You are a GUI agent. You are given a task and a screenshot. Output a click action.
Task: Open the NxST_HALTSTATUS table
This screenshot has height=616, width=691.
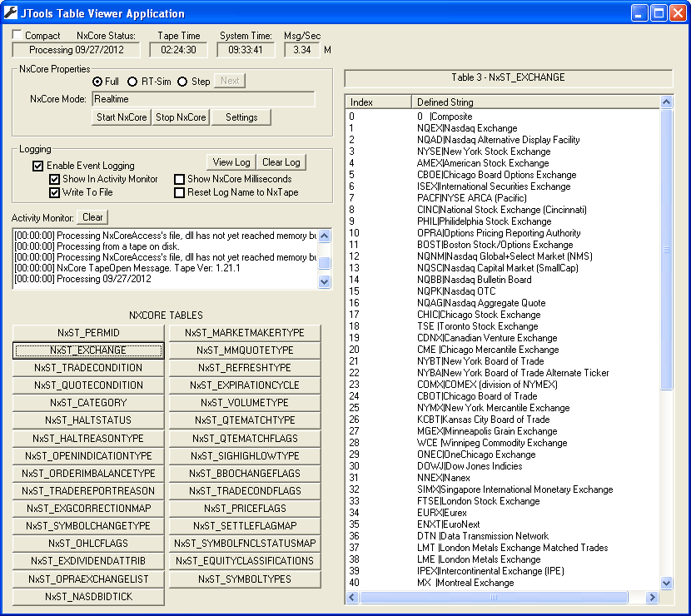(x=88, y=420)
